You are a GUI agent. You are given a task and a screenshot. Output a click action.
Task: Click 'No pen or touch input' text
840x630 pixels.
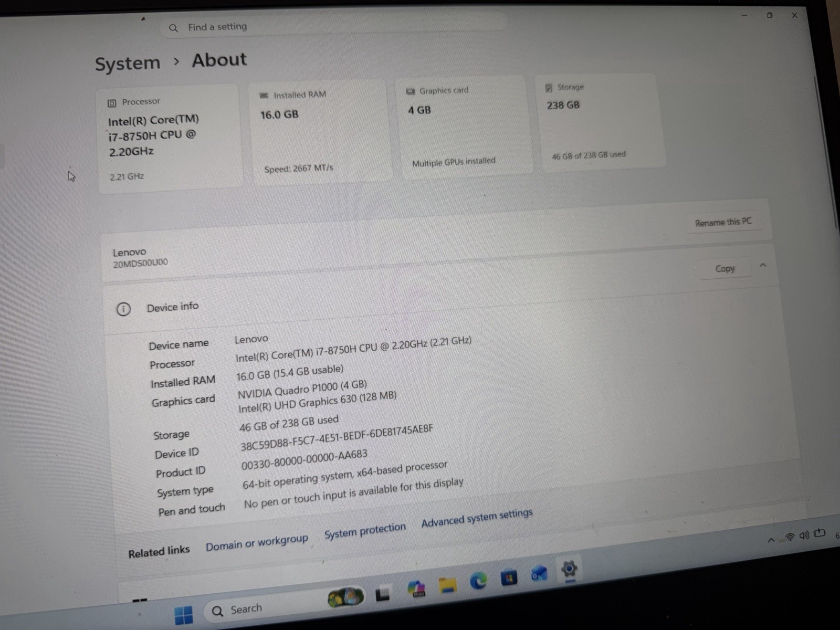(x=354, y=493)
